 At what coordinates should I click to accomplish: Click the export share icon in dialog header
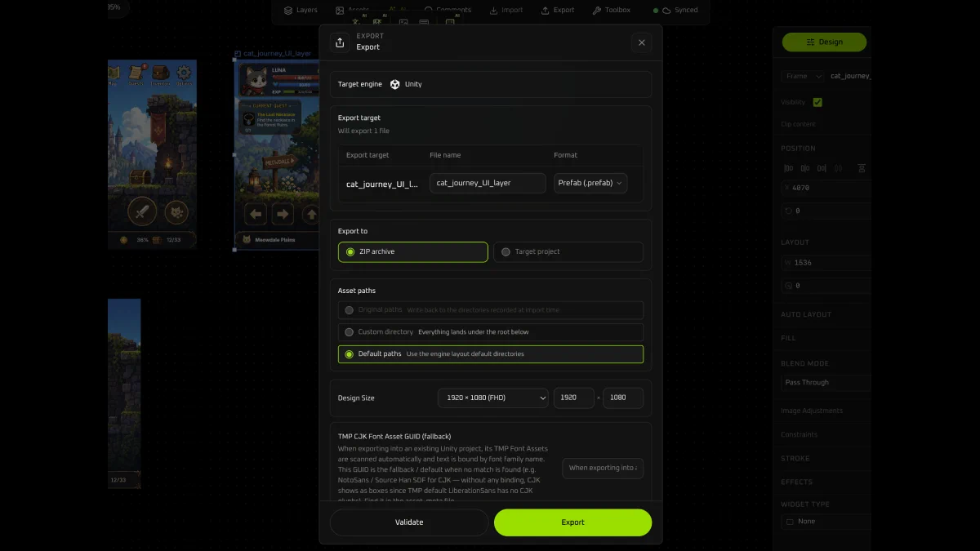(x=340, y=42)
